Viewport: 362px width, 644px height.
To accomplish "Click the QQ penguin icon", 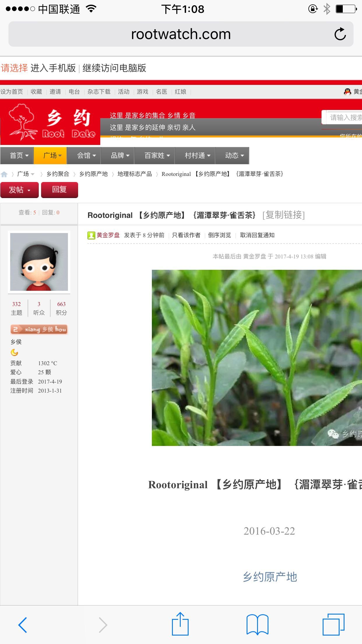I will [x=347, y=92].
